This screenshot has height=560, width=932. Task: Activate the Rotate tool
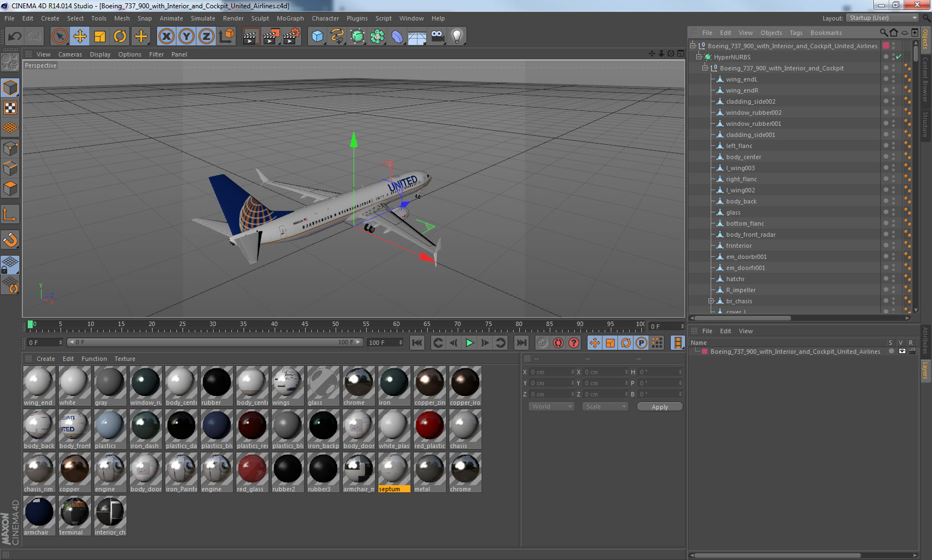[120, 37]
